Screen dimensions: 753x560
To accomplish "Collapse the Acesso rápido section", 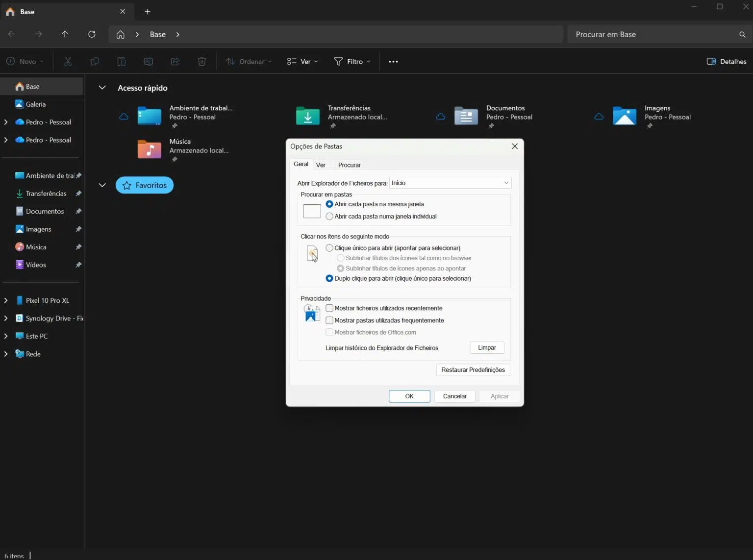I will (x=102, y=88).
